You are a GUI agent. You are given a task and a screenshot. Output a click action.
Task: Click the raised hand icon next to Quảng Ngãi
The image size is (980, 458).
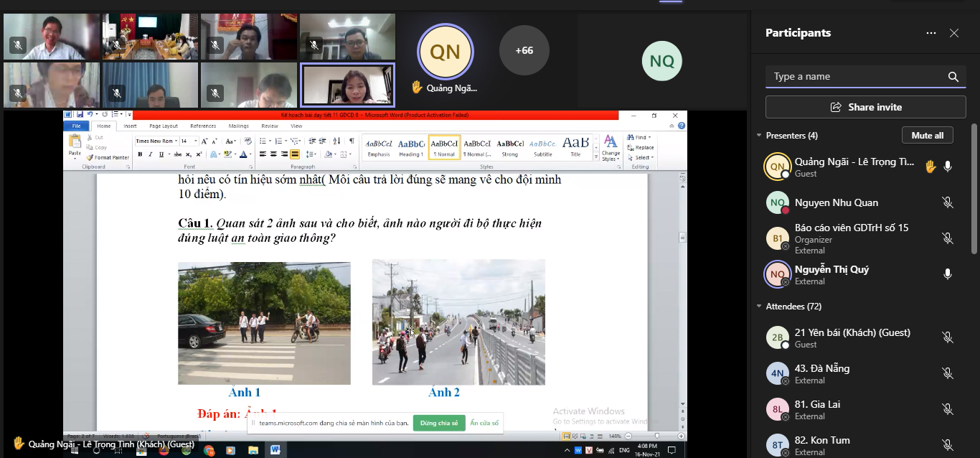tap(930, 167)
